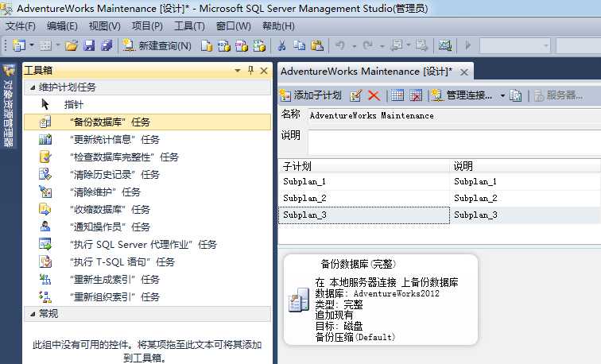The image size is (601, 364).
Task: Click the 子计划 column header
Action: point(364,166)
